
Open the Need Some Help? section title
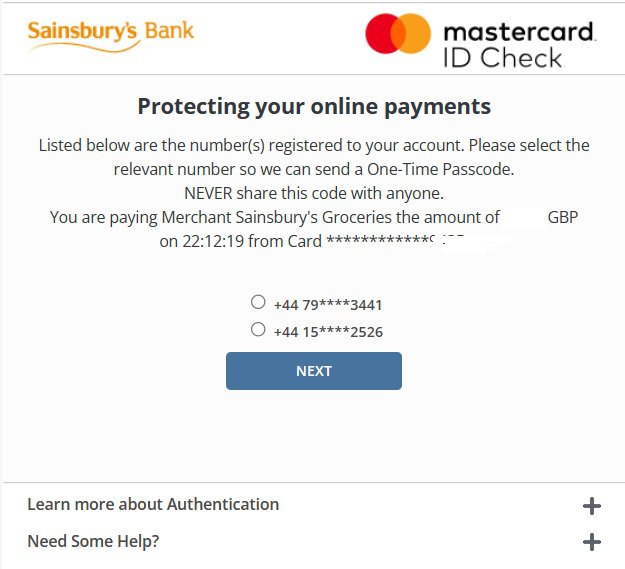[93, 541]
